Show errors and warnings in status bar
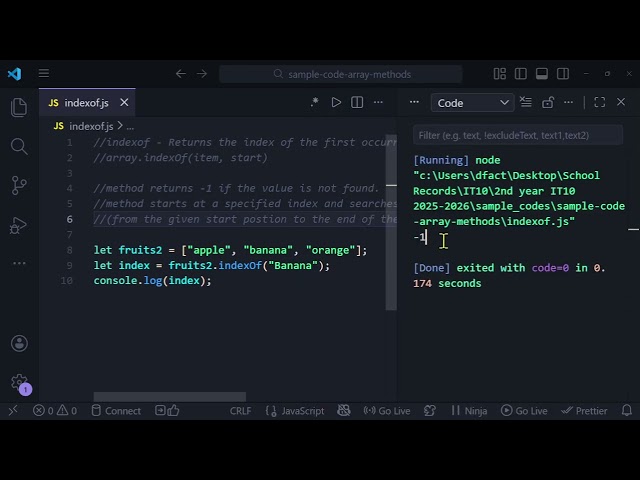This screenshot has height=480, width=640. [x=55, y=411]
